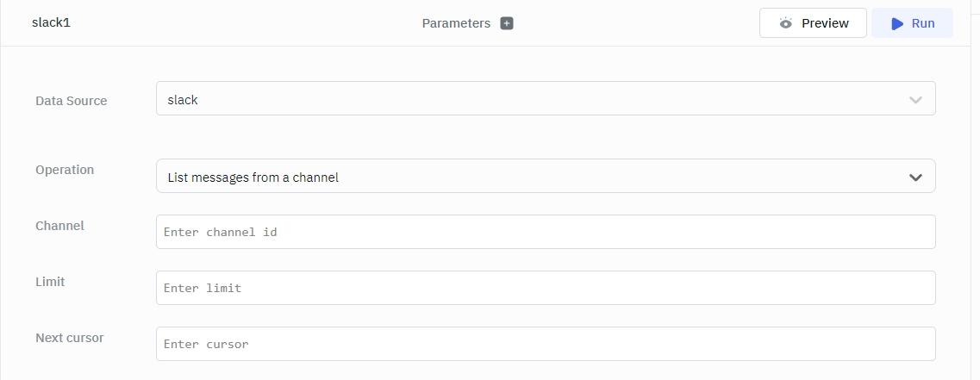980x380 pixels.
Task: Focus the Enter limit field
Action: tap(545, 288)
